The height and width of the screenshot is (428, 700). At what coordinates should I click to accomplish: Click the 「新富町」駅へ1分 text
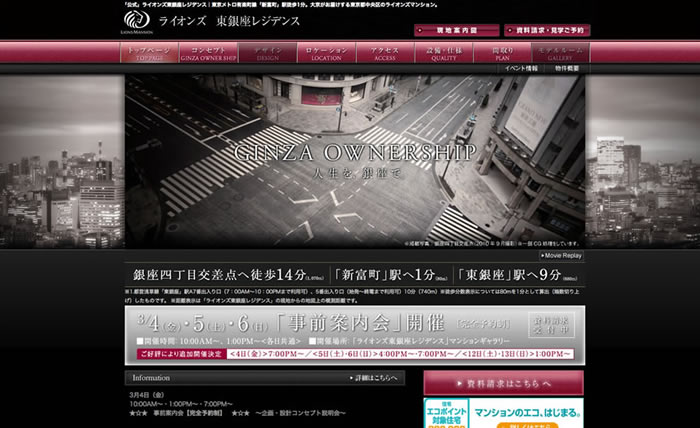click(x=391, y=275)
